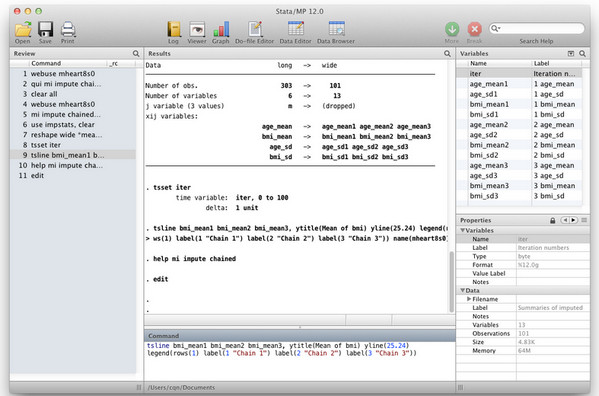Click the Variables panel options icon

(571, 53)
